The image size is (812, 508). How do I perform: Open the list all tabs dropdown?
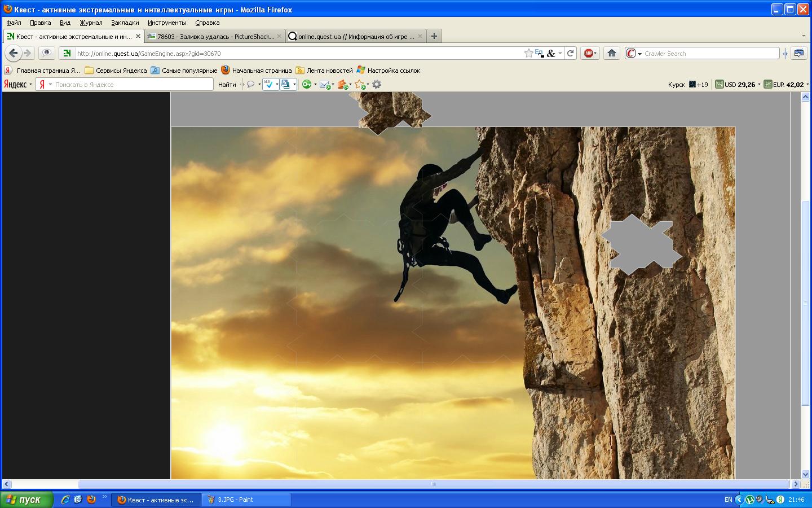804,36
